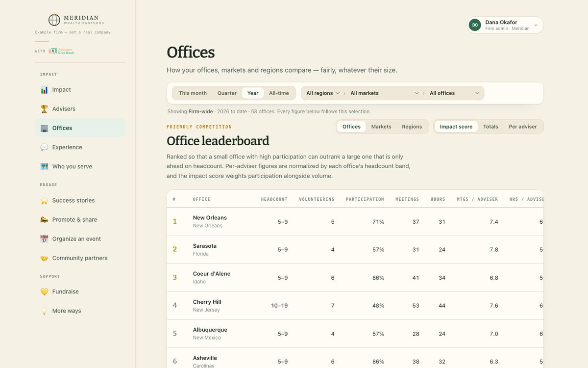588x368 pixels.
Task: Open Success stories in the sidebar
Action: click(x=80, y=200)
